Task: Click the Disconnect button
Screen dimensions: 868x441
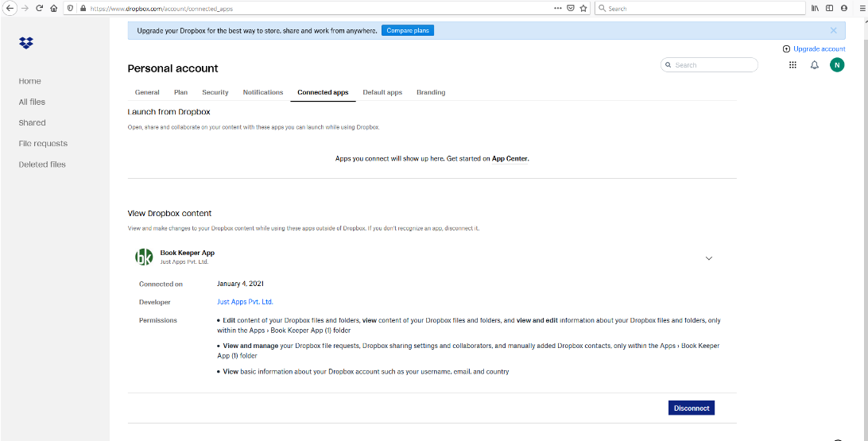Action: (692, 408)
